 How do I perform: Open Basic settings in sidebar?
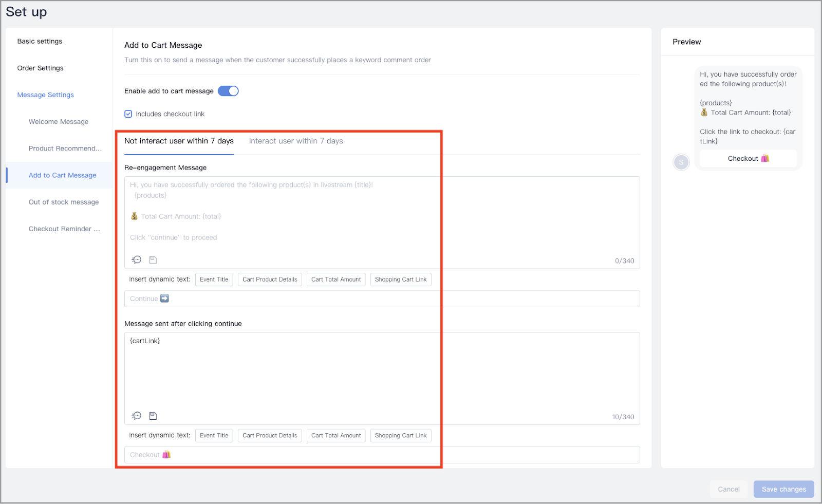point(40,41)
